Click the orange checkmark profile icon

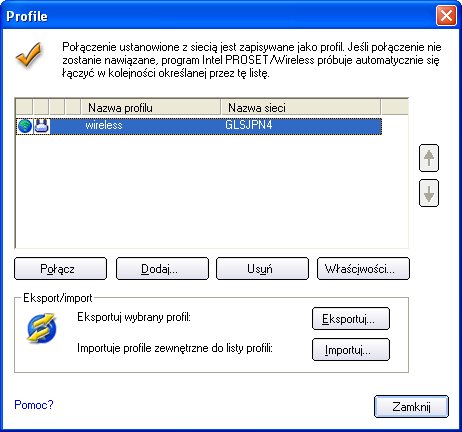point(29,55)
